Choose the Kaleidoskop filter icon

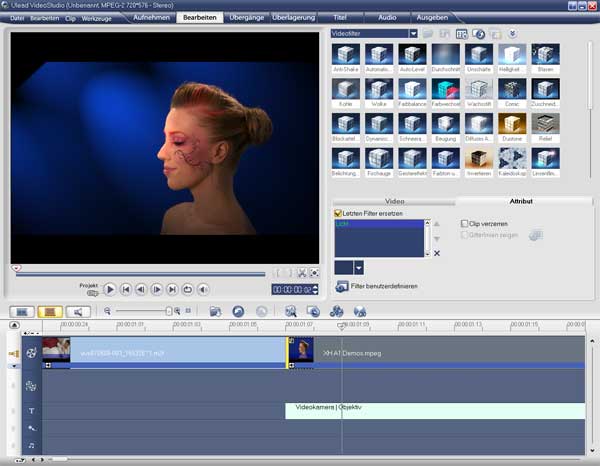511,160
